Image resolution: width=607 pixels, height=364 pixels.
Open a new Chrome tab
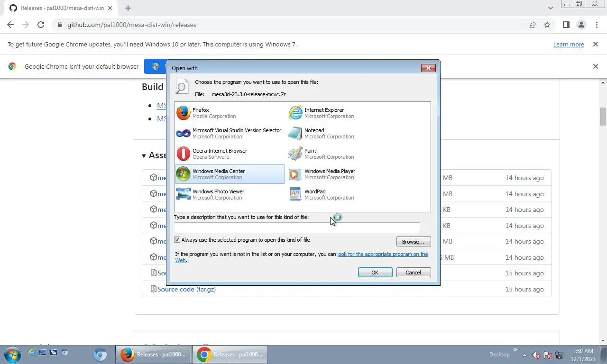(128, 8)
